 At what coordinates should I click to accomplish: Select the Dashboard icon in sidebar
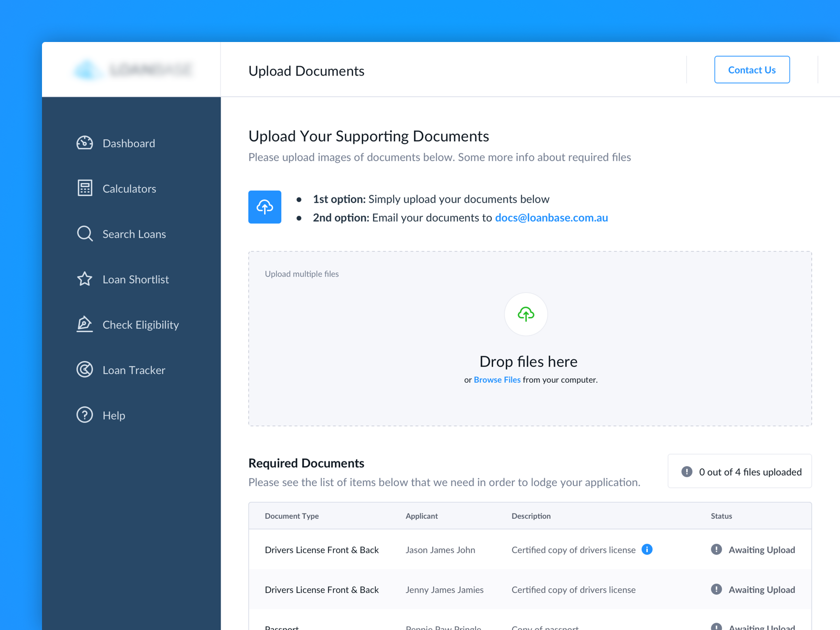coord(85,143)
